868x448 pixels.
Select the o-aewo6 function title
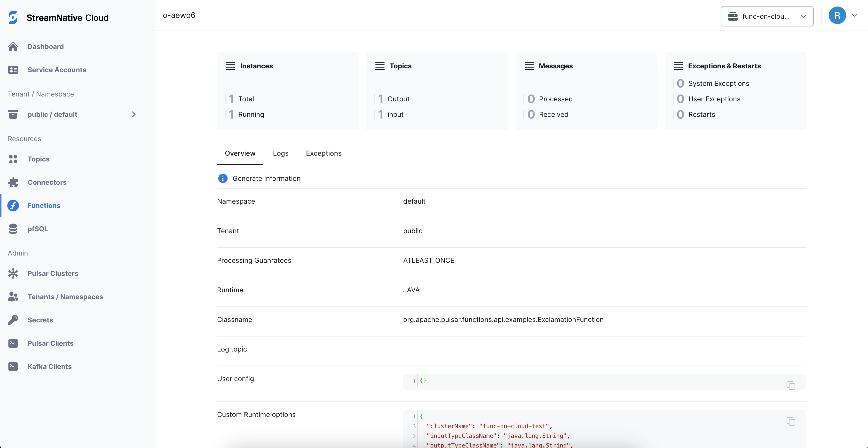[179, 15]
